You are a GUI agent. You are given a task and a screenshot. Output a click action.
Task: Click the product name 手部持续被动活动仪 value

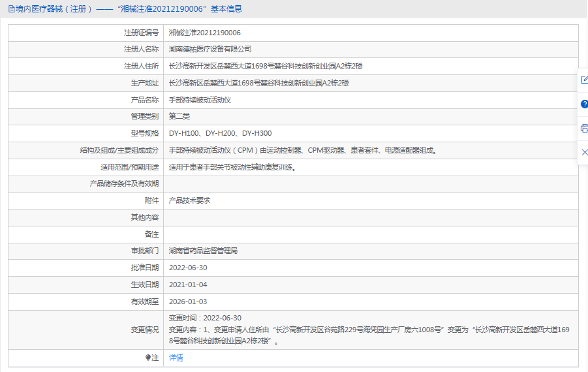click(x=200, y=100)
